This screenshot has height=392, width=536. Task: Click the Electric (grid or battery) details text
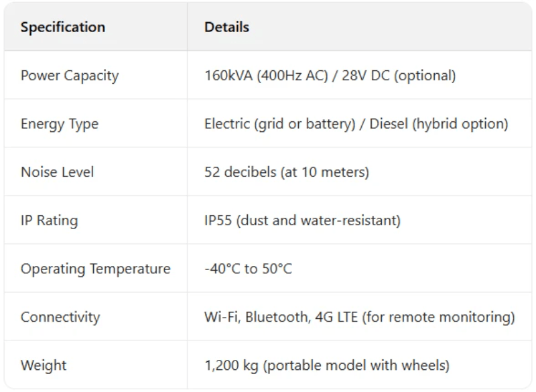coord(280,124)
